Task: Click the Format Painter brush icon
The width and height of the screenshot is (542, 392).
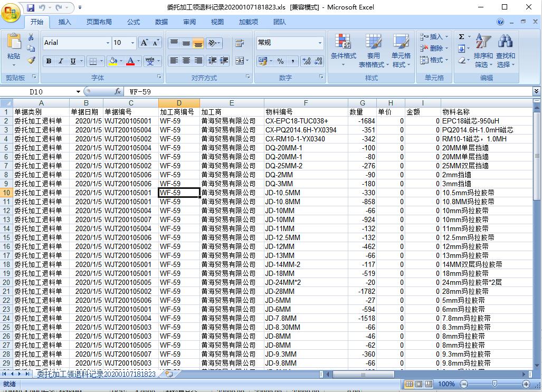Action: [31, 61]
